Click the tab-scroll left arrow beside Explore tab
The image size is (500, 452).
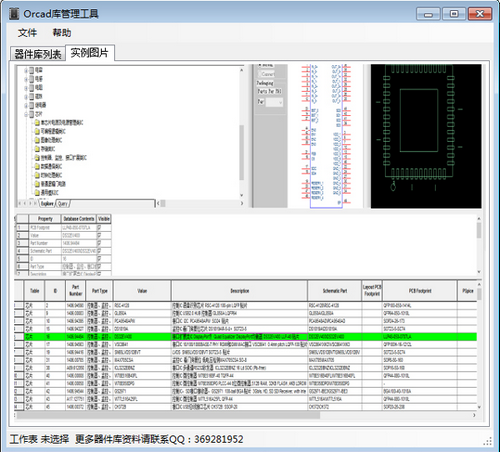tap(25, 203)
